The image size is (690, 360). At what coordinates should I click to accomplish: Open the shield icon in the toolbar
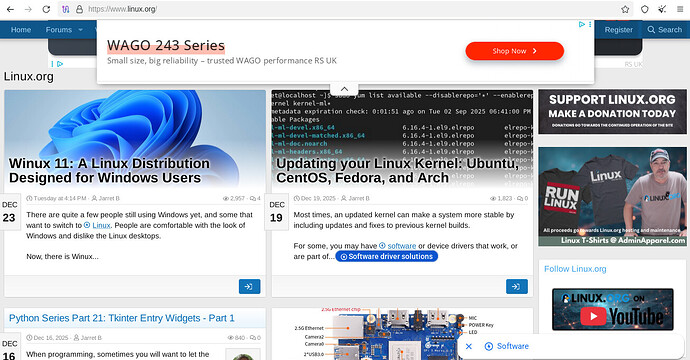pos(645,9)
